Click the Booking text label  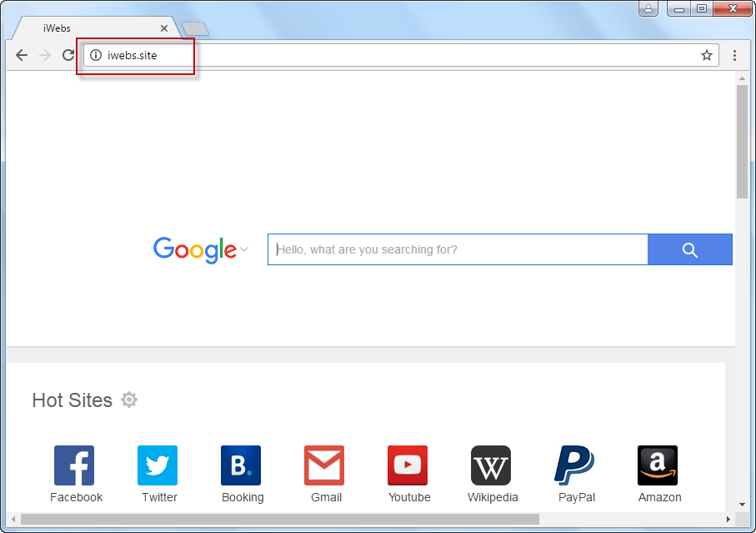click(243, 497)
